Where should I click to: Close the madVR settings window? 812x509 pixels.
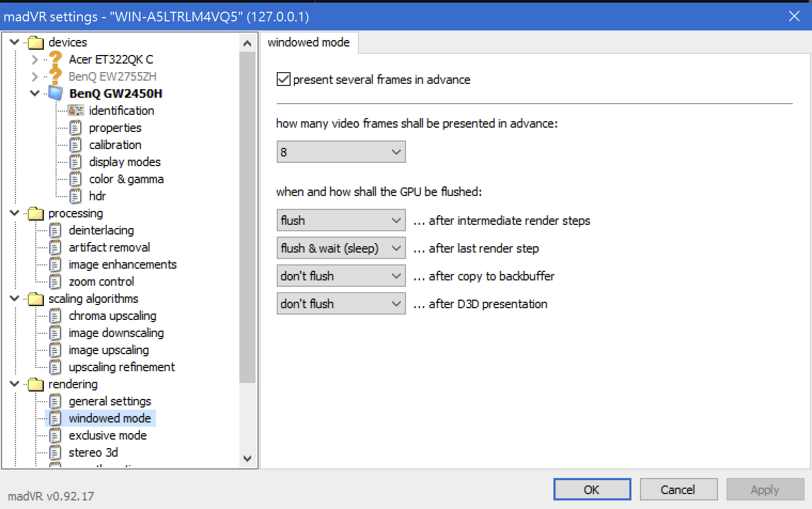coord(794,16)
